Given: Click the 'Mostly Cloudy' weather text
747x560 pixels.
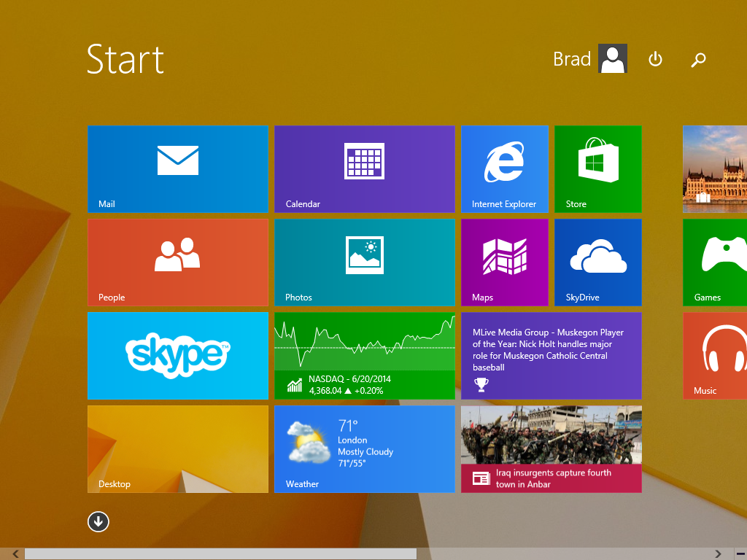Looking at the screenshot, I should click(365, 451).
